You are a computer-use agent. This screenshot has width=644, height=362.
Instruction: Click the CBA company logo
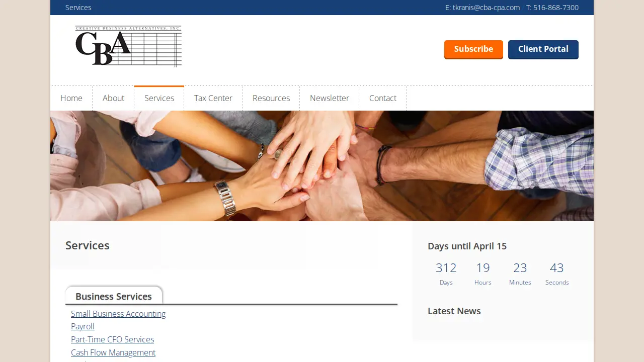click(x=128, y=46)
